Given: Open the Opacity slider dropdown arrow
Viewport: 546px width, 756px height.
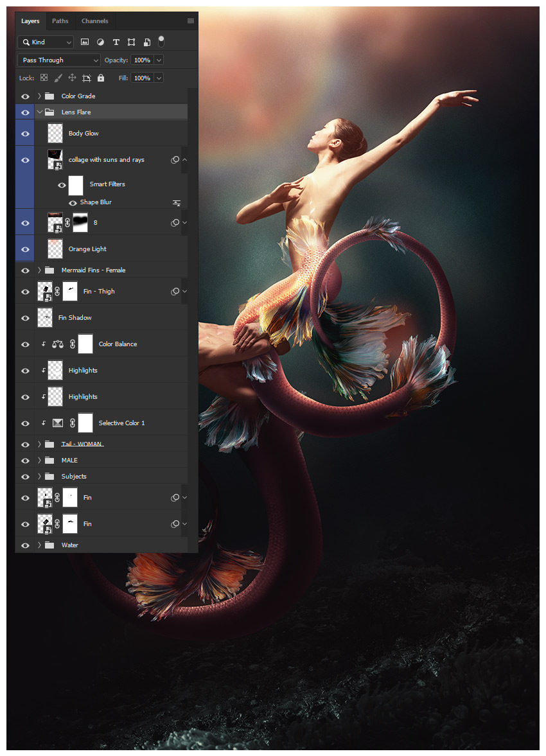Looking at the screenshot, I should [159, 60].
